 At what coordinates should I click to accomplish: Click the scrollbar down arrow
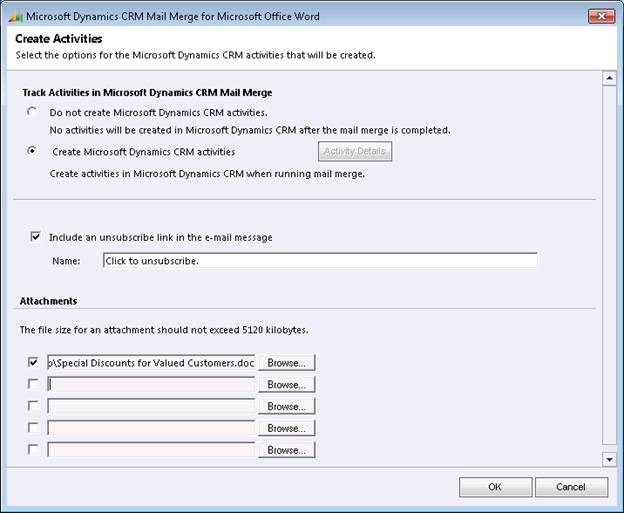pyautogui.click(x=609, y=459)
